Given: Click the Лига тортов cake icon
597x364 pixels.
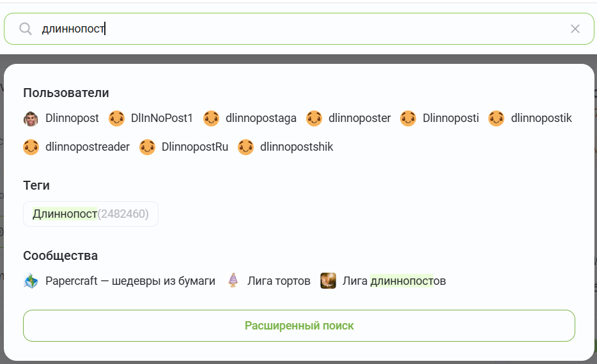Looking at the screenshot, I should pos(233,281).
